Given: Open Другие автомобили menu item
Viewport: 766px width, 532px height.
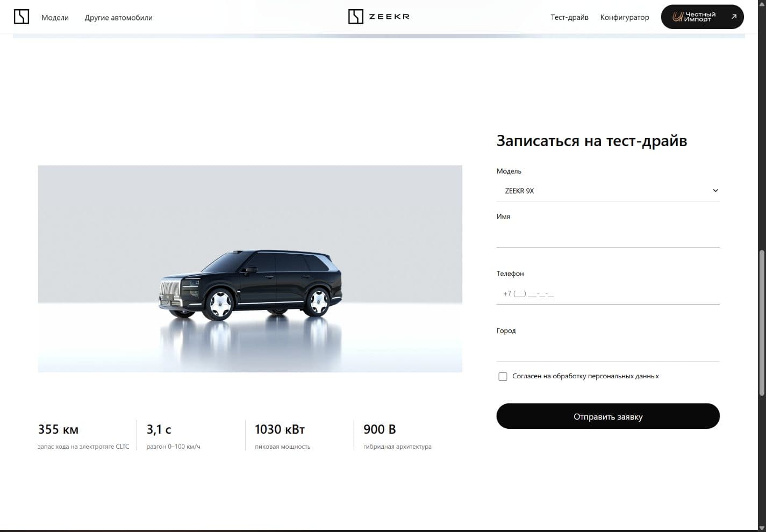Looking at the screenshot, I should (118, 18).
